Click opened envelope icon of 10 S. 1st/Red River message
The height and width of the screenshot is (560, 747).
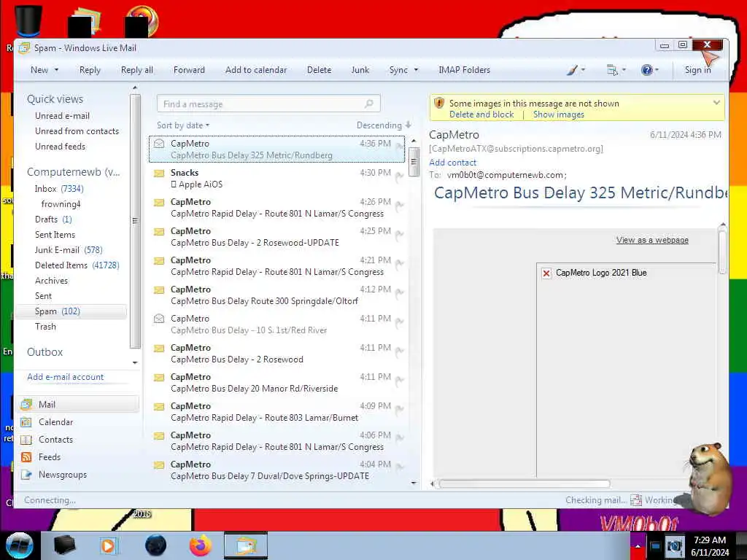pos(159,319)
